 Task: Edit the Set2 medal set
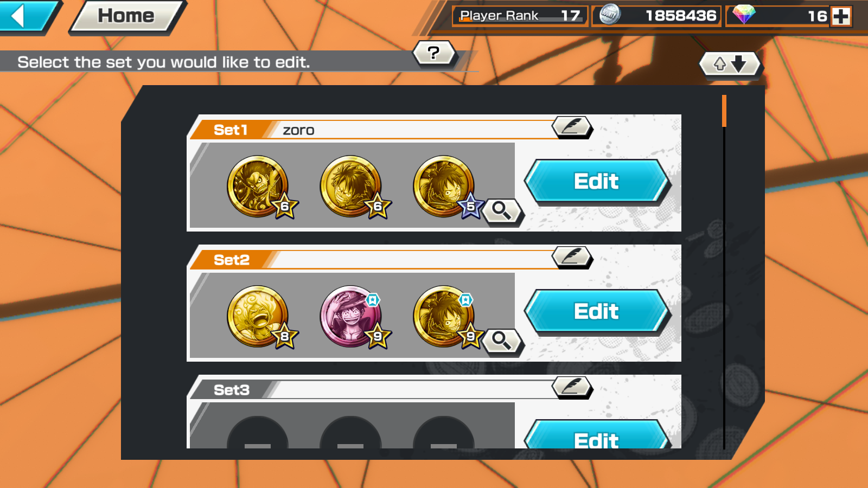[597, 312]
